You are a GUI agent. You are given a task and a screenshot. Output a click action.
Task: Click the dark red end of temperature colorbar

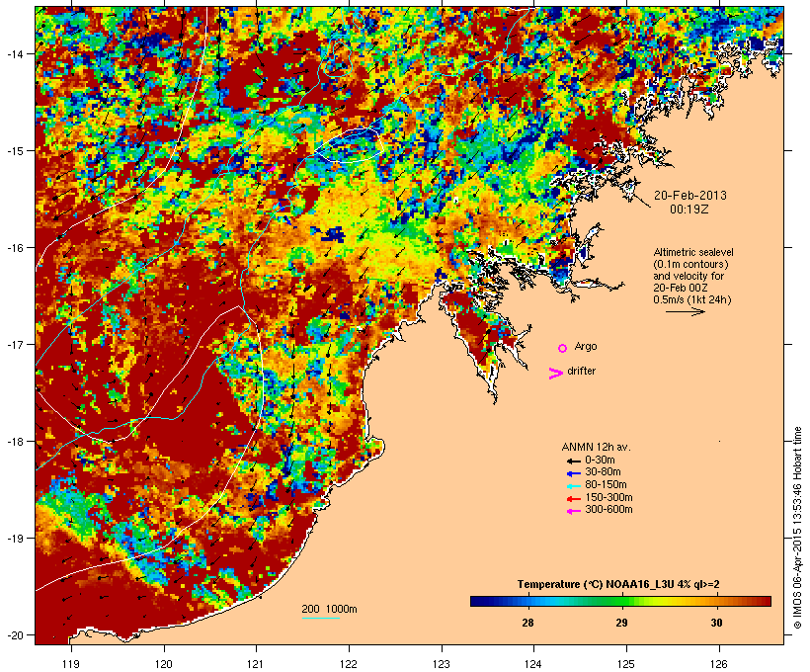click(764, 601)
